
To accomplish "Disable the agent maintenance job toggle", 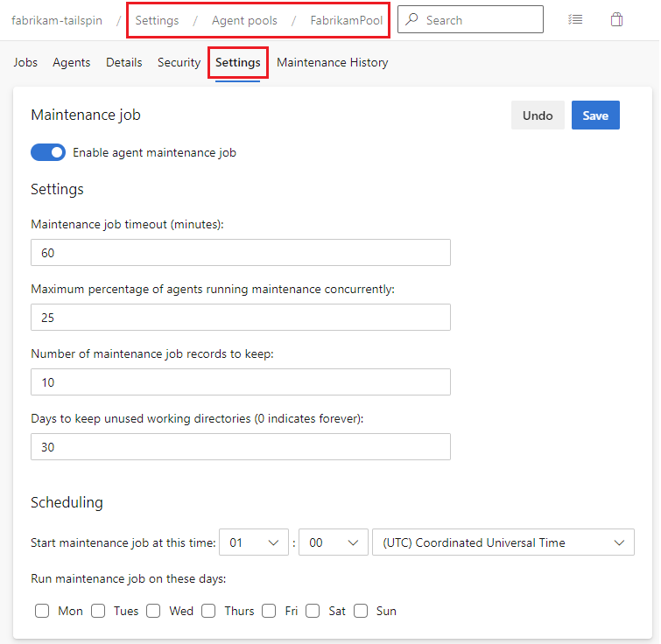I will [48, 152].
